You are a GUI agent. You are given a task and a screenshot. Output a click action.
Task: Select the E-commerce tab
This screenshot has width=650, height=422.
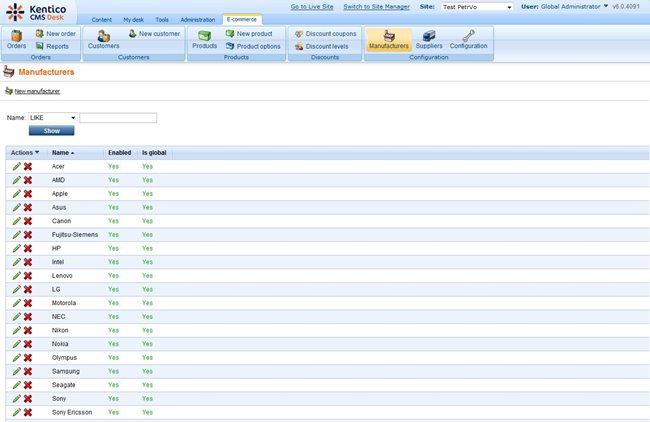pos(242,19)
